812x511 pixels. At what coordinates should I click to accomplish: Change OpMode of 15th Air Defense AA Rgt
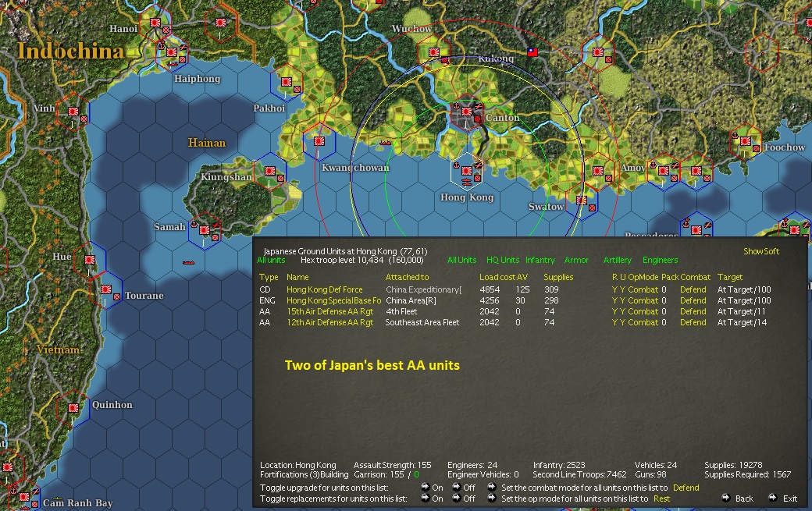point(643,311)
